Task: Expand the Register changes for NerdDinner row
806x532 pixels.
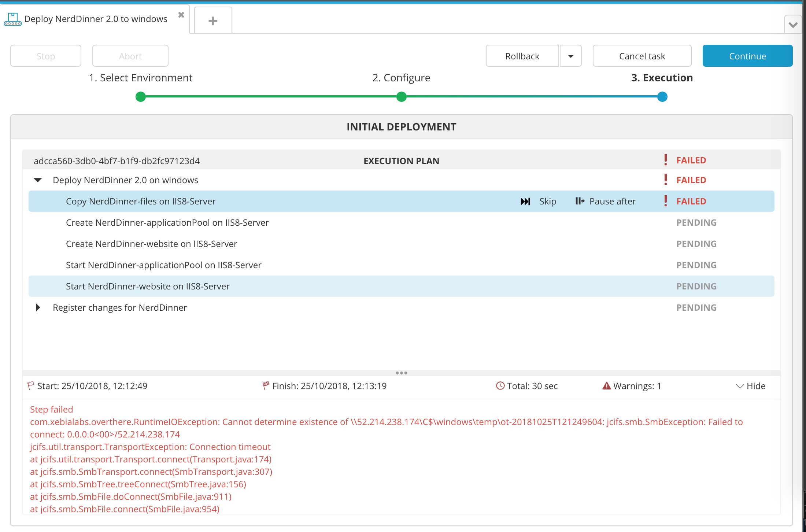Action: 37,307
